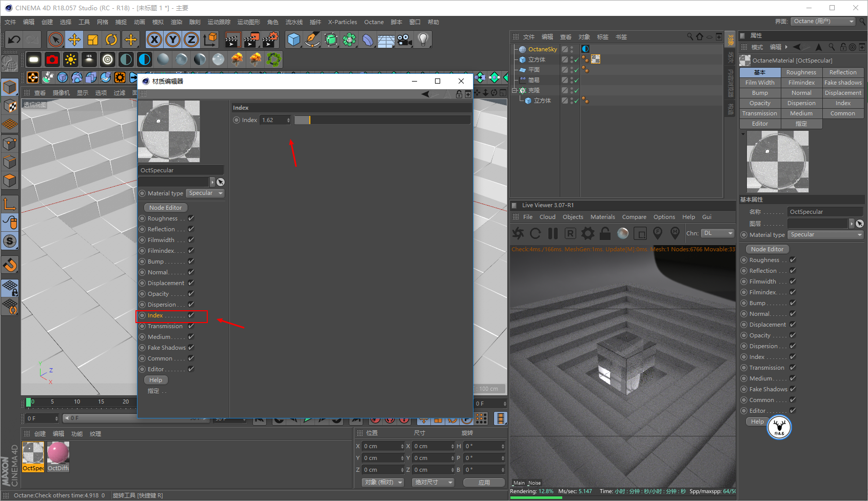This screenshot has width=868, height=501.
Task: Select OctaneSky in object manager
Action: [542, 49]
